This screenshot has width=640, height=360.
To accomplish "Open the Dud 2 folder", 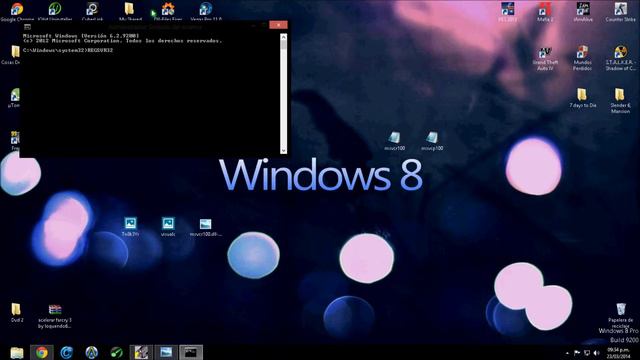I will [16, 313].
